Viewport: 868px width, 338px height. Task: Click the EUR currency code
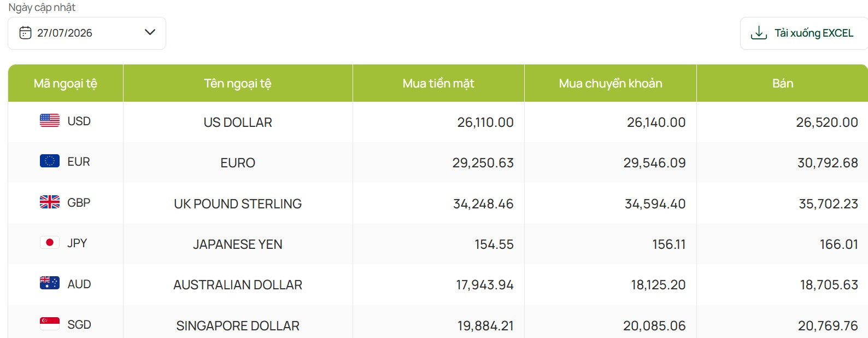click(79, 162)
